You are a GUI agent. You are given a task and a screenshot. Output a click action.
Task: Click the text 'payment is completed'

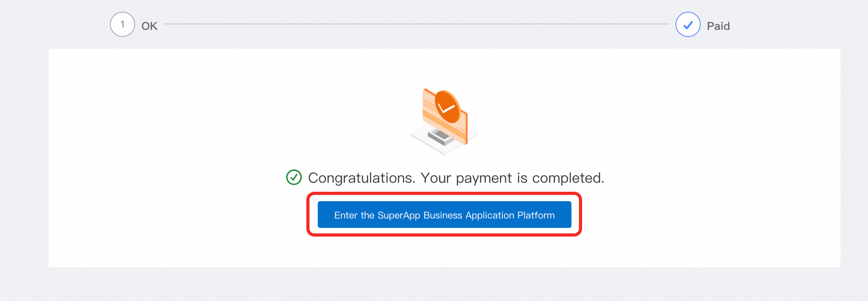[530, 178]
